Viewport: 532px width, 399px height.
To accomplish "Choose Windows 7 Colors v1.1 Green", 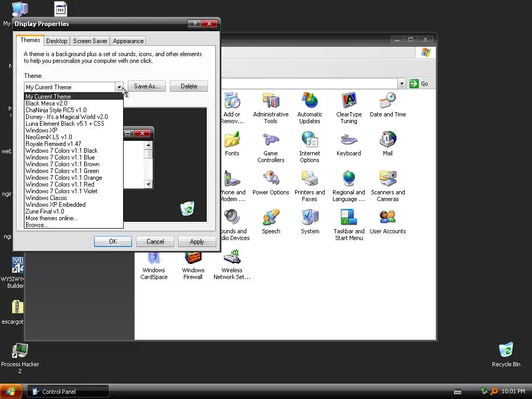I will pos(74,171).
